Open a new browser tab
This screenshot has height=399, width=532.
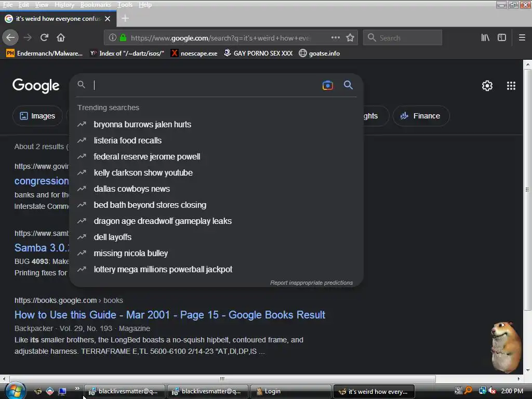pyautogui.click(x=125, y=18)
